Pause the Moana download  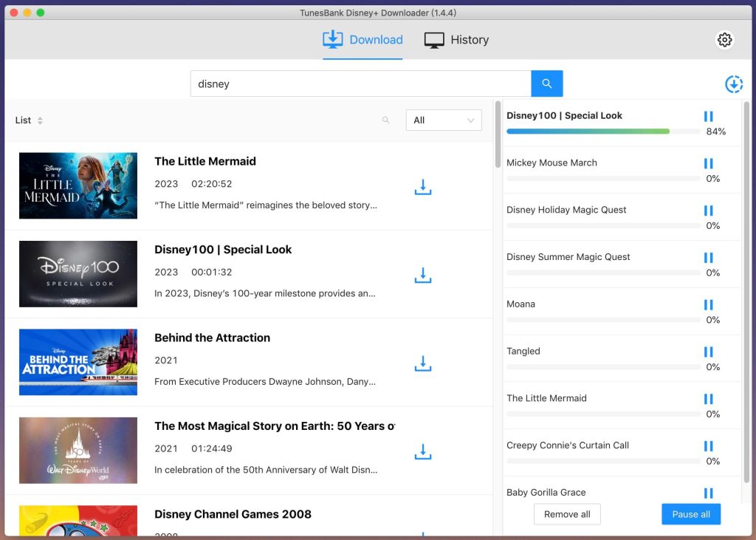pos(708,304)
